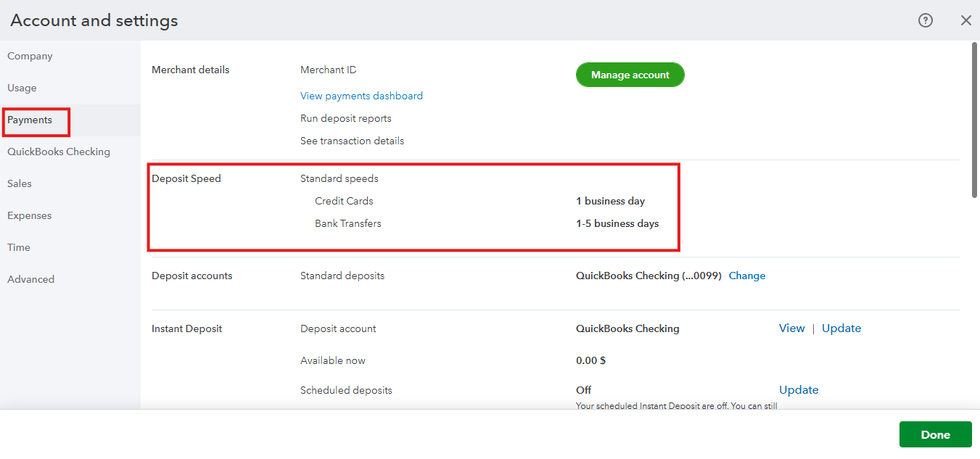Screen dimensions: 980x459
Task: Click Run deposit reports
Action: click(345, 118)
